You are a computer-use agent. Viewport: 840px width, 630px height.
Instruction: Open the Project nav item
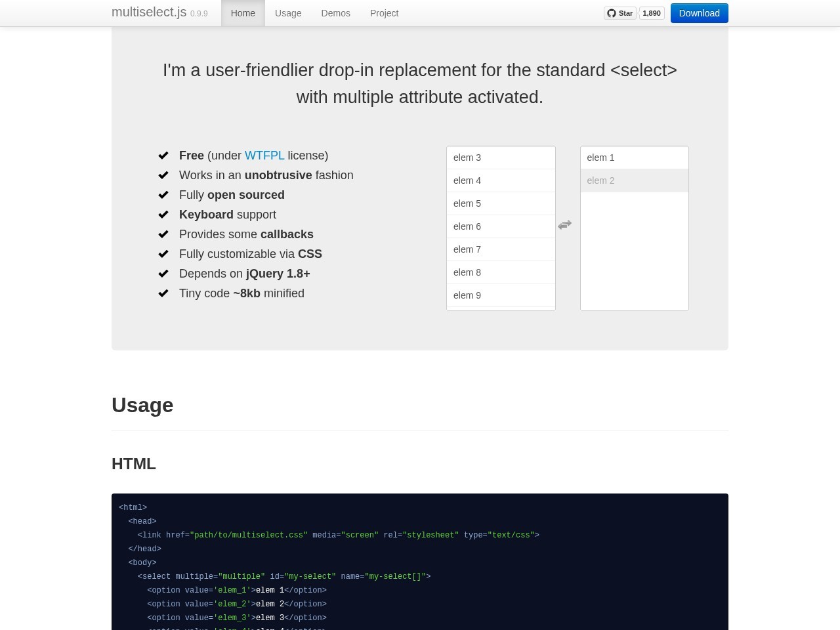click(x=384, y=13)
